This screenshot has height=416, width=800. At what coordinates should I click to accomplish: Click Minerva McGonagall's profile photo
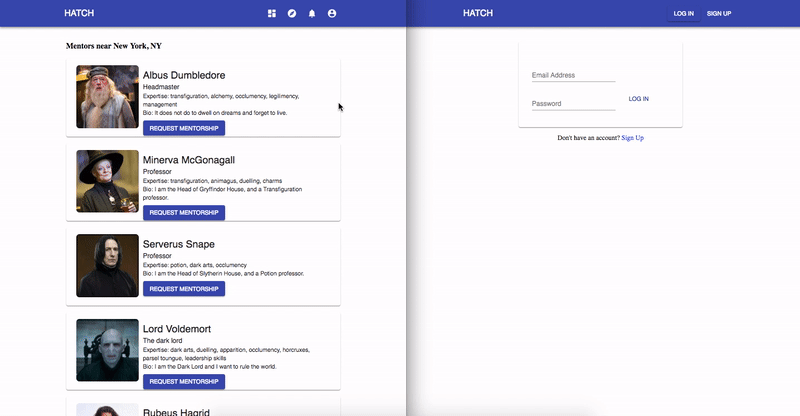(107, 181)
